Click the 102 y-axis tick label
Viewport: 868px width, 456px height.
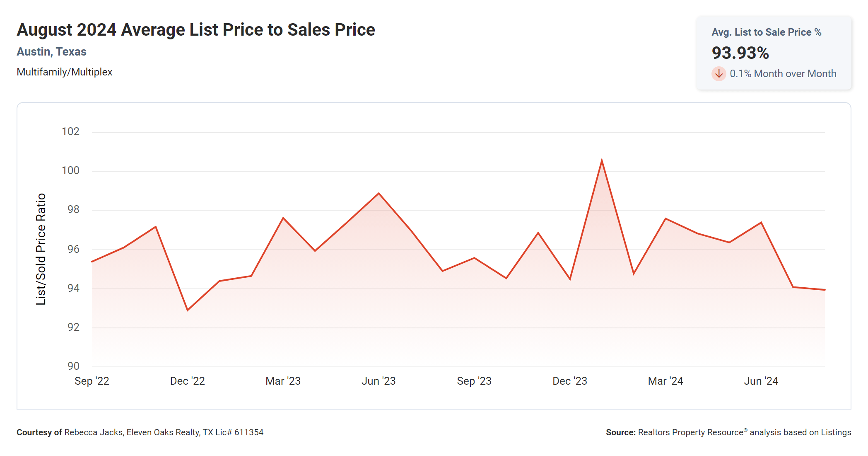point(70,132)
